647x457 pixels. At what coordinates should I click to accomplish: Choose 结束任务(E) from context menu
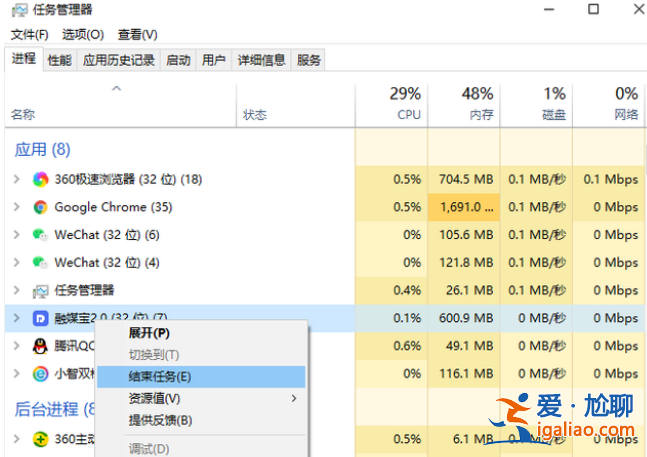pos(160,377)
